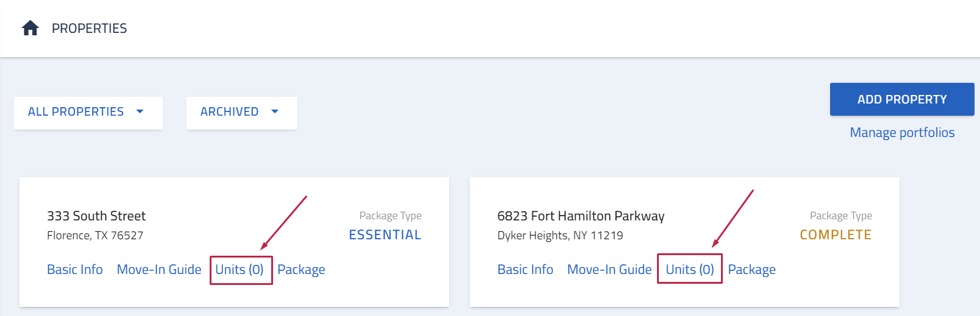Click the home icon beside PROPERTIES
Screen dimensions: 980x316
pyautogui.click(x=30, y=28)
